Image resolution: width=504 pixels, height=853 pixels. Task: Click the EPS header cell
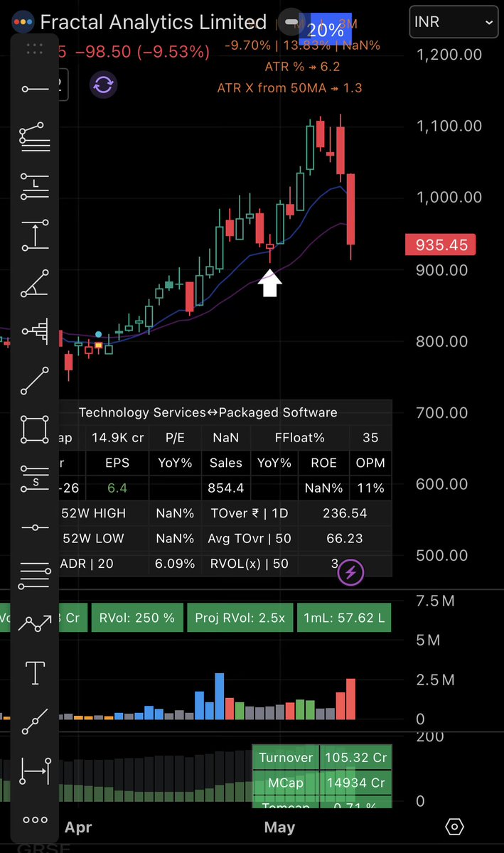pyautogui.click(x=117, y=463)
